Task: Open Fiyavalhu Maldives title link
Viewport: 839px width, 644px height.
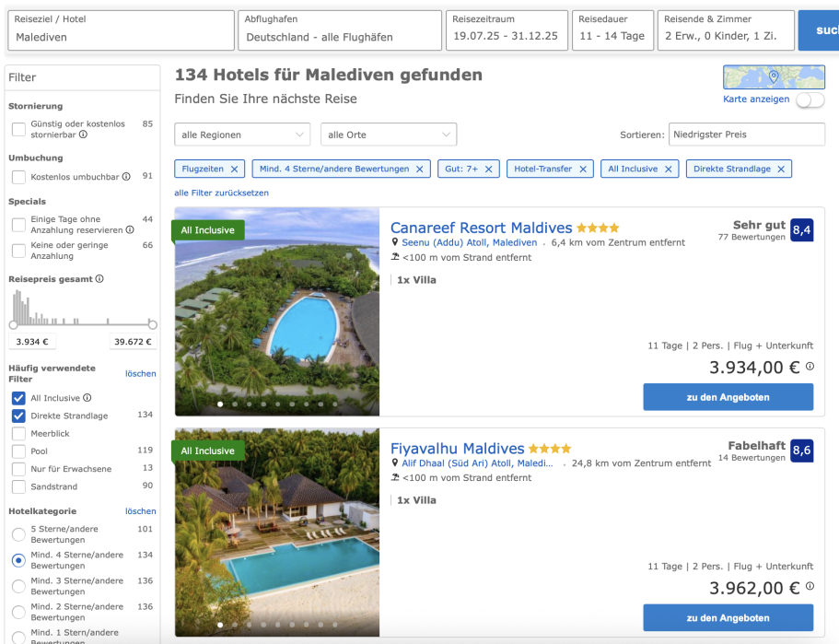Action: tap(458, 449)
